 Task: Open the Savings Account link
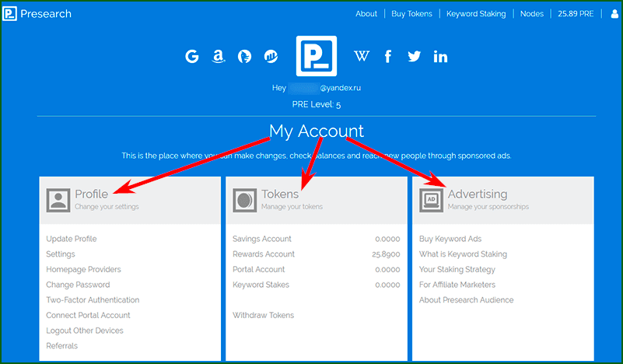[x=262, y=239]
